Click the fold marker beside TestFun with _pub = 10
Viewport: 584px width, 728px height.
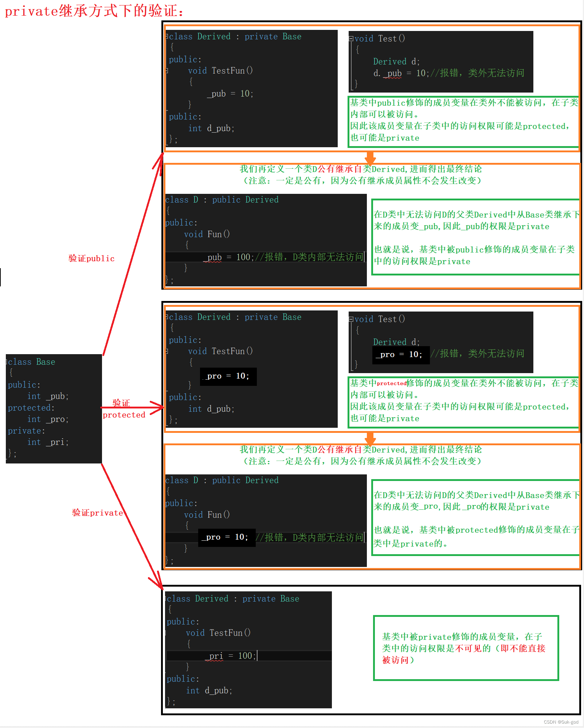point(167,71)
